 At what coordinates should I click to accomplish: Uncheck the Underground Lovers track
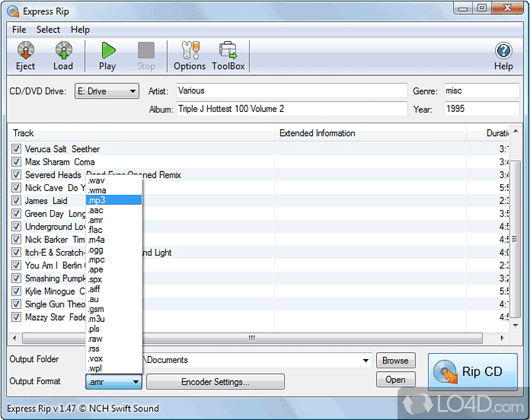click(x=16, y=227)
